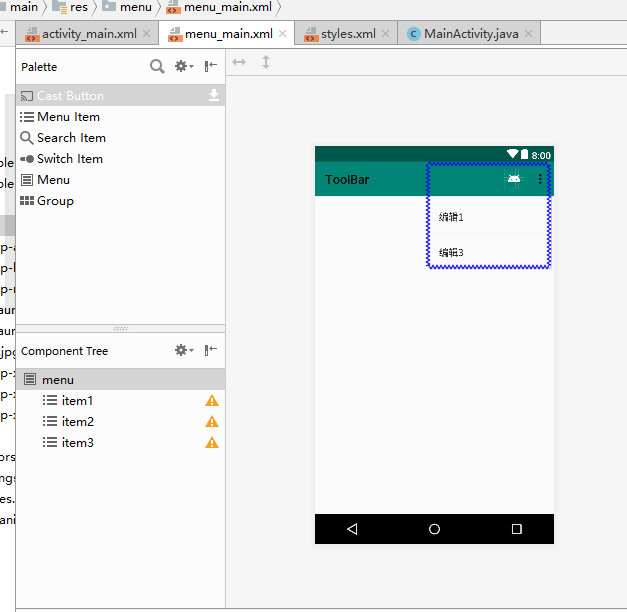The width and height of the screenshot is (627, 612).
Task: Click the Switch Item toggle icon
Action: pyautogui.click(x=27, y=159)
